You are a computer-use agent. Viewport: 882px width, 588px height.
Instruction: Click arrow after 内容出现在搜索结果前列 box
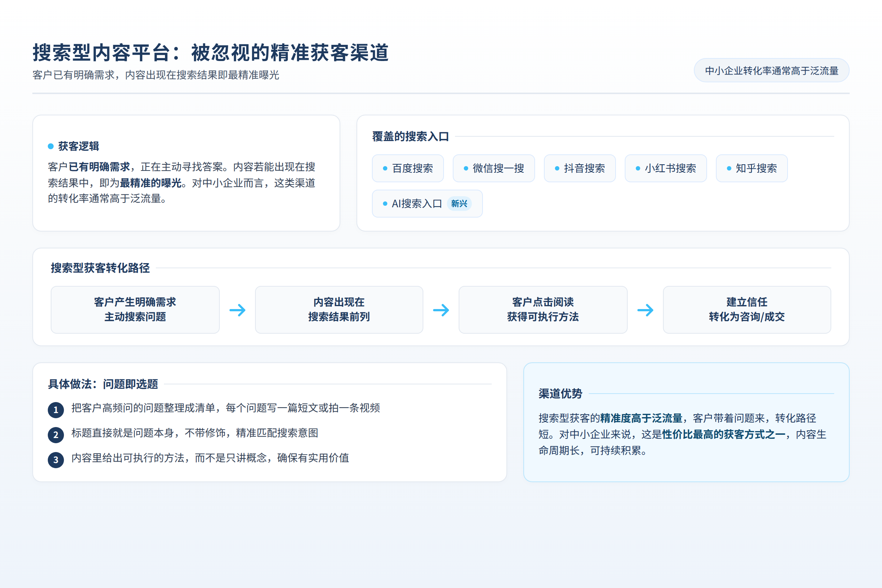441,310
